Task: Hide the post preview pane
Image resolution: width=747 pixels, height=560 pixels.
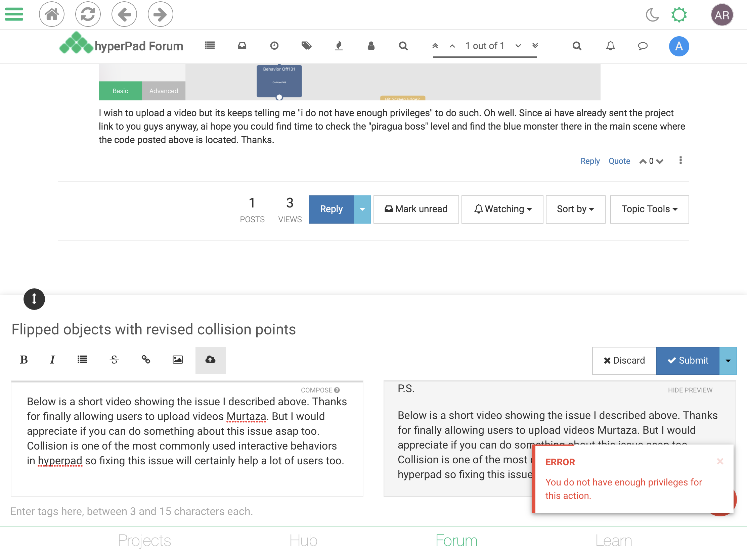Action: (x=690, y=390)
